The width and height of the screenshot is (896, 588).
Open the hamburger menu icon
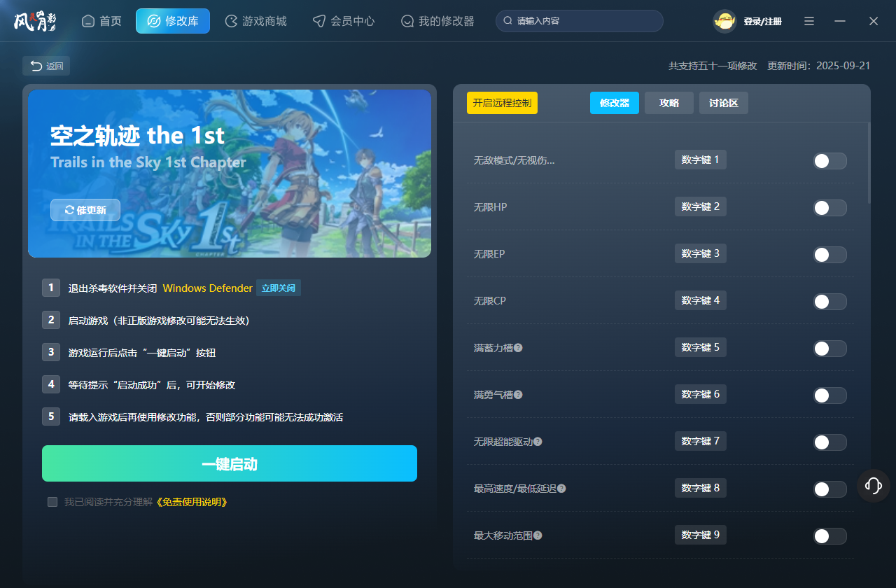pos(808,21)
